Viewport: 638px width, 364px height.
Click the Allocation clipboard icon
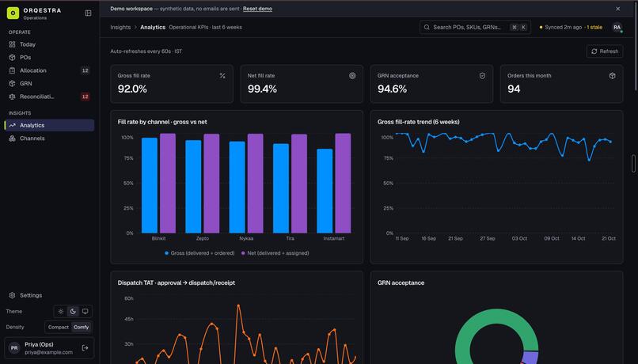(x=12, y=70)
